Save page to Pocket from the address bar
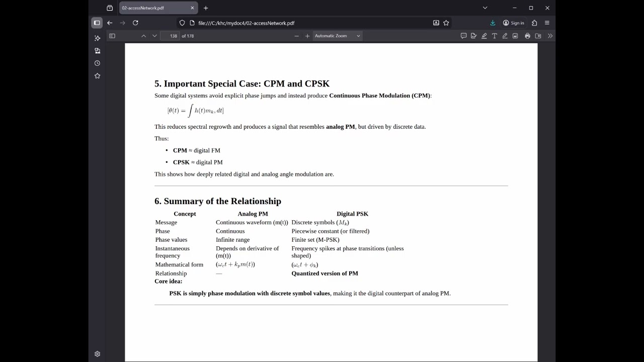This screenshot has width=644, height=362. tap(436, 23)
